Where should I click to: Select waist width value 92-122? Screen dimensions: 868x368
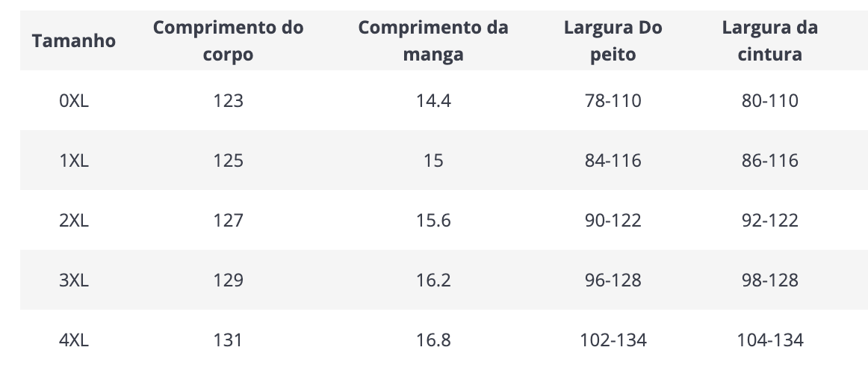pos(769,220)
